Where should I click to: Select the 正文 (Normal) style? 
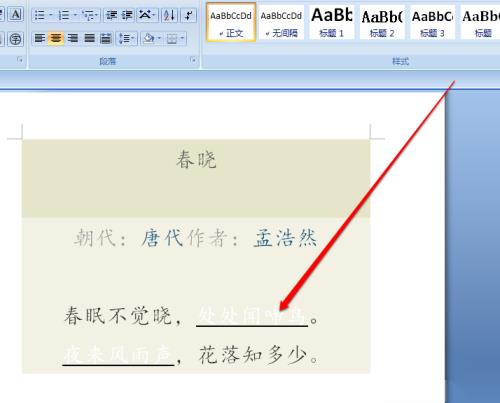pos(231,23)
